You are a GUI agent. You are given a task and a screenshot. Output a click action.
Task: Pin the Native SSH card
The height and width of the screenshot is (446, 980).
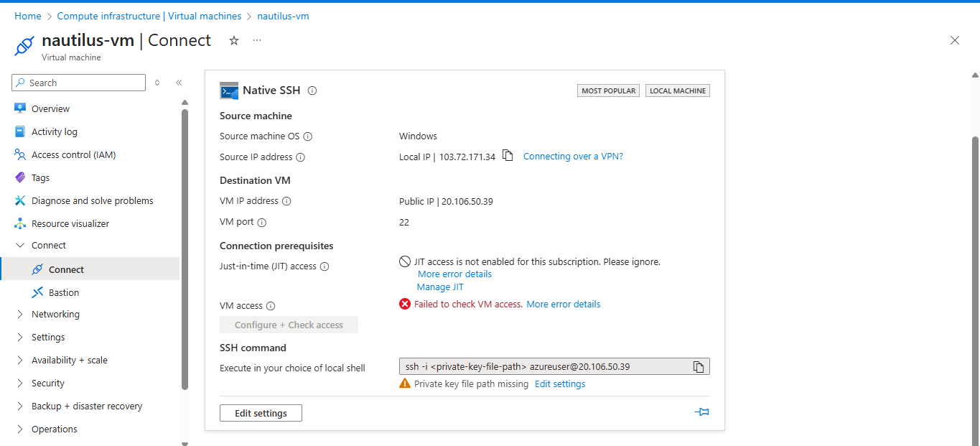coord(701,412)
